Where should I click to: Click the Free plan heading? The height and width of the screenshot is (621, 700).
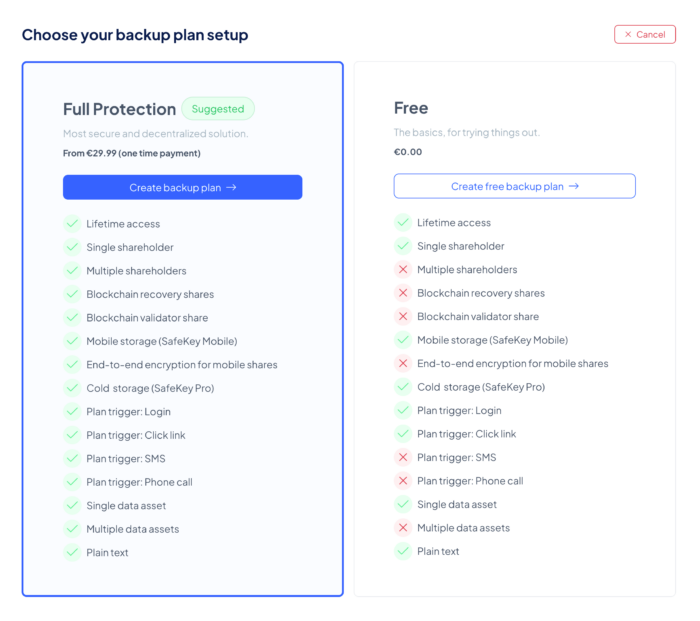tap(411, 108)
